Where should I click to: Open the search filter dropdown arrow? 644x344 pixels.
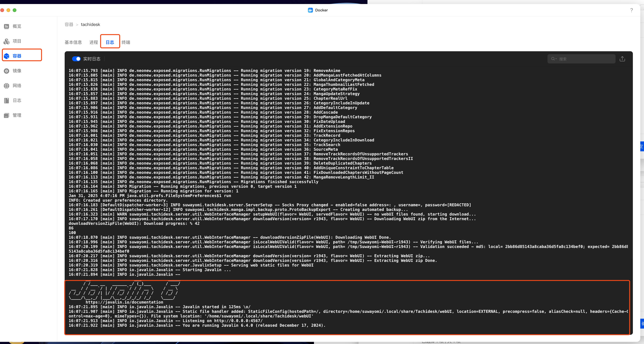[556, 59]
